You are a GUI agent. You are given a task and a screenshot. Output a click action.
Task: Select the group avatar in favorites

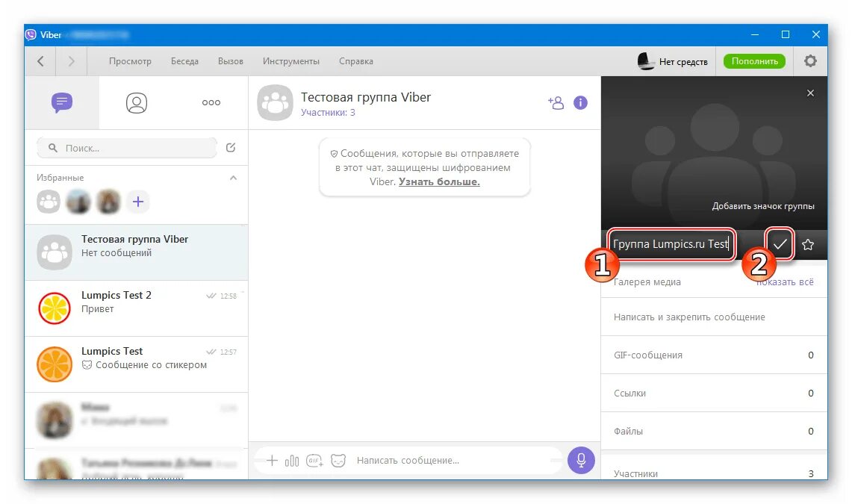click(49, 202)
